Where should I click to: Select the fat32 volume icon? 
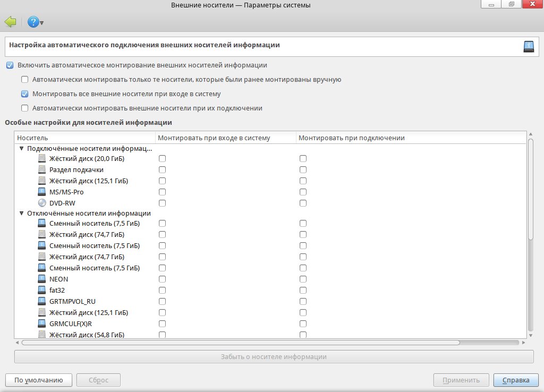42,290
